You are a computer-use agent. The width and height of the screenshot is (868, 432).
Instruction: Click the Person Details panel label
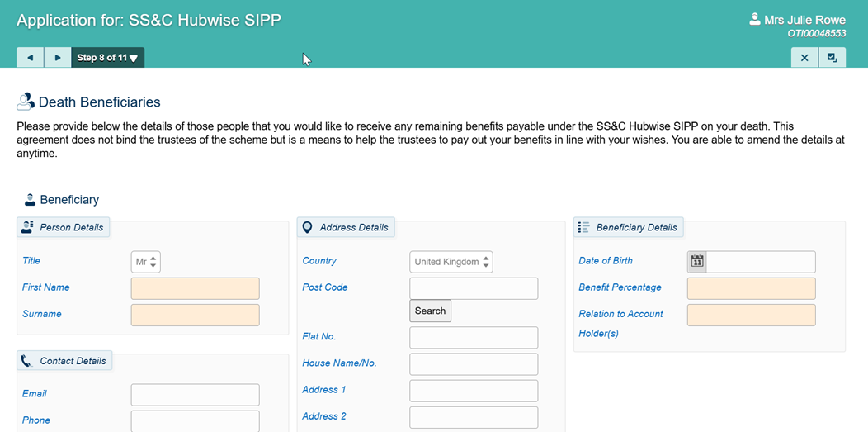click(x=72, y=227)
